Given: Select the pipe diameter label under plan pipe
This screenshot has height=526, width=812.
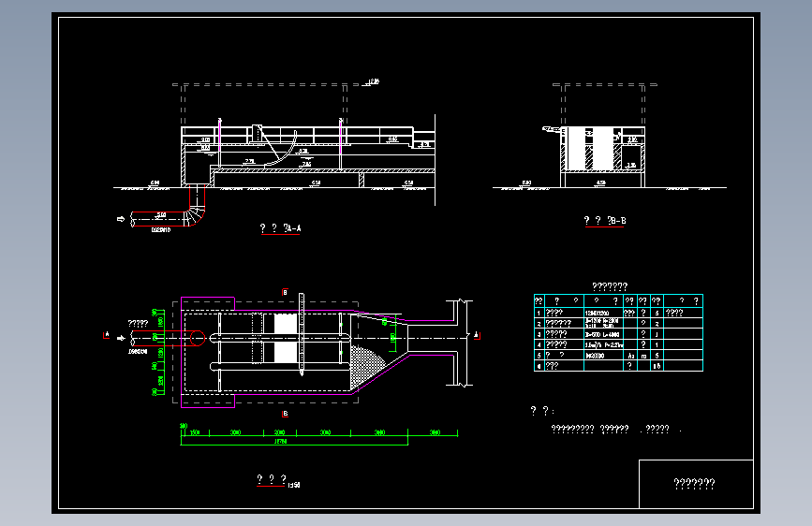Looking at the screenshot, I should pyautogui.click(x=138, y=352).
